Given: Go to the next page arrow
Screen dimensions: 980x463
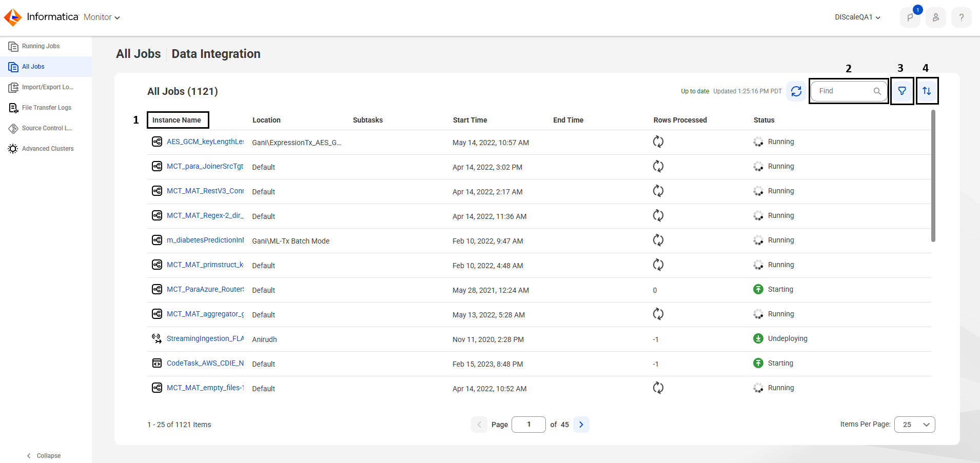Looking at the screenshot, I should click(581, 425).
